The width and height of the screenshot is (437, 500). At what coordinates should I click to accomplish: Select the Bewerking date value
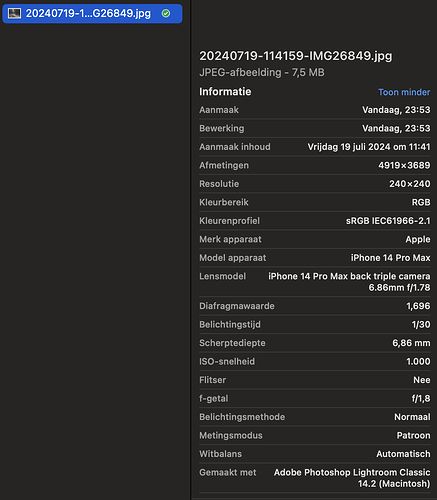click(396, 128)
